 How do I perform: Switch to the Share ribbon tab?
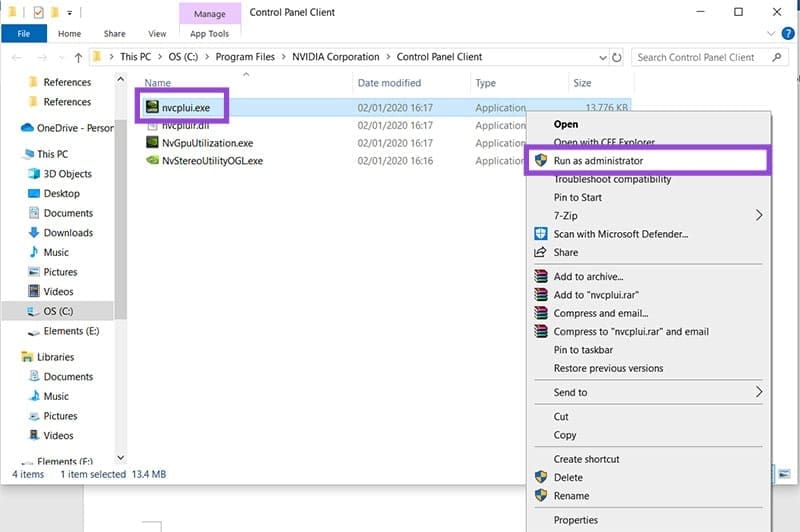114,34
